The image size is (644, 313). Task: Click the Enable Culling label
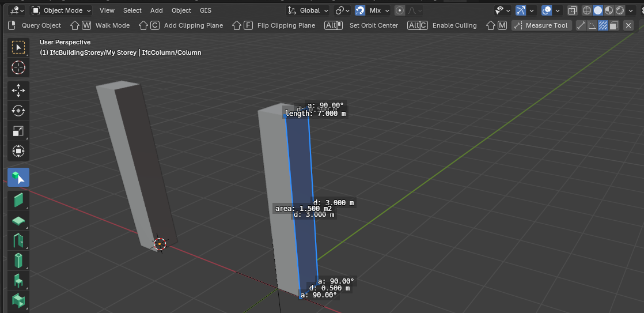point(454,25)
